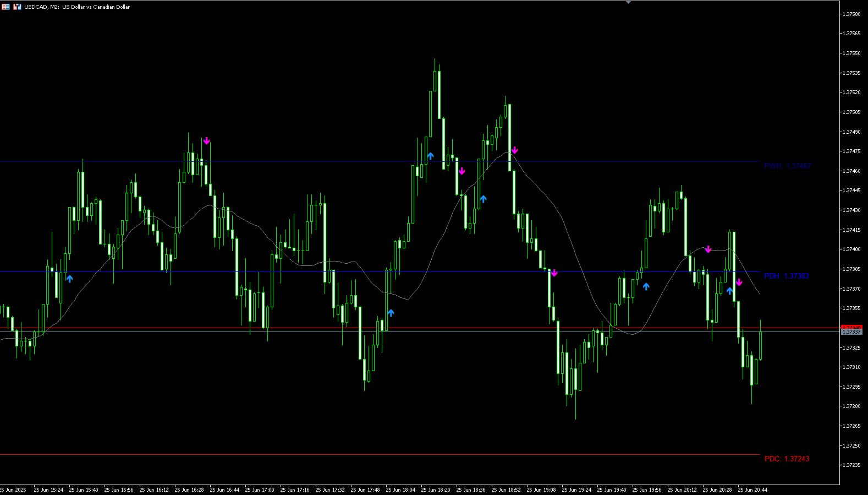868x495 pixels.
Task: Click the 1.37415 price scale label
Action: 851,230
